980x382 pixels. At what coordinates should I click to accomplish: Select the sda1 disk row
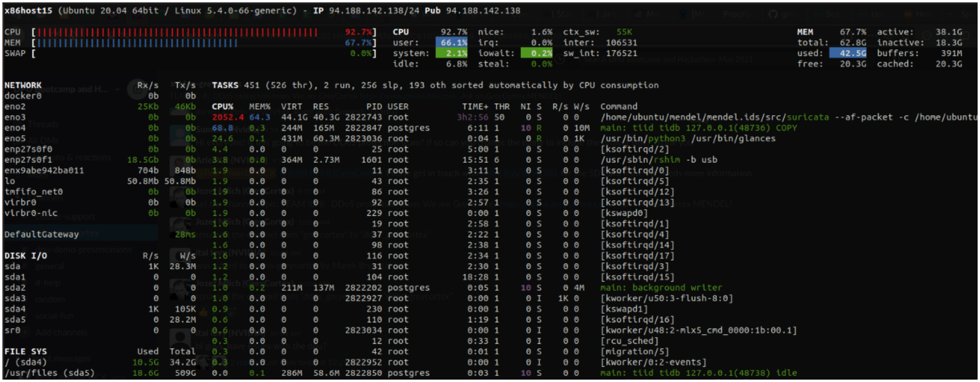tap(100, 277)
